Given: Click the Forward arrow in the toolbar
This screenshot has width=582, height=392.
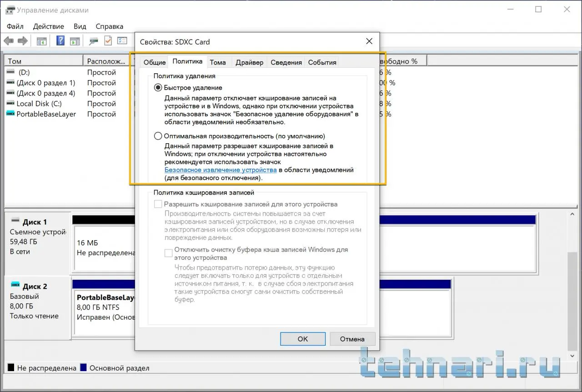Looking at the screenshot, I should 23,41.
